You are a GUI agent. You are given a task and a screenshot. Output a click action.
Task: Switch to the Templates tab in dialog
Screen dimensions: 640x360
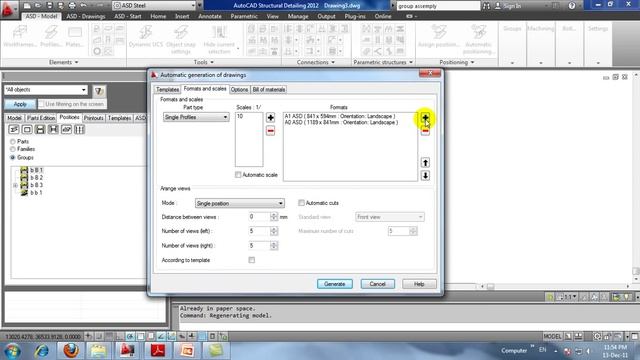pyautogui.click(x=167, y=89)
